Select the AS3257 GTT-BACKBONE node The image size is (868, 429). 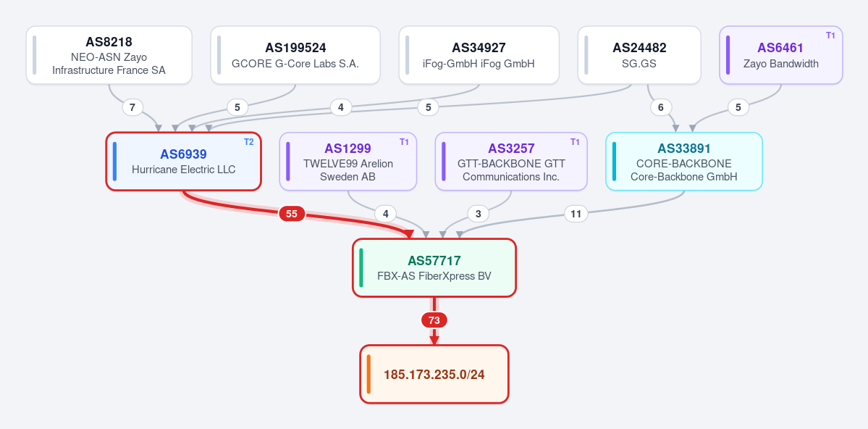(x=511, y=162)
